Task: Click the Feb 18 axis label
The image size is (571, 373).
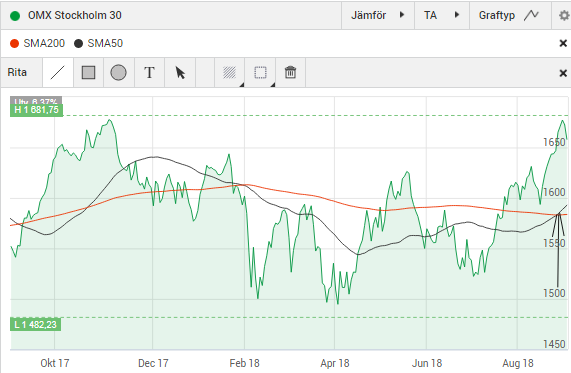Action: pos(244,363)
